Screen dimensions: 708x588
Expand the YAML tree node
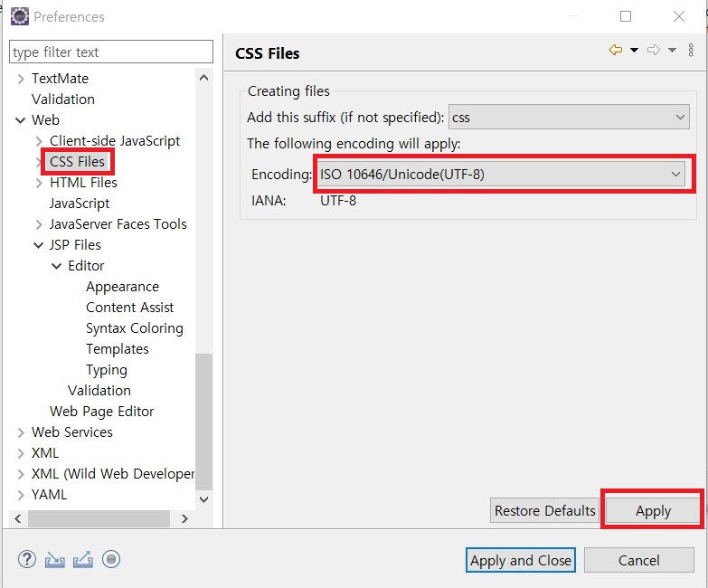click(x=20, y=495)
